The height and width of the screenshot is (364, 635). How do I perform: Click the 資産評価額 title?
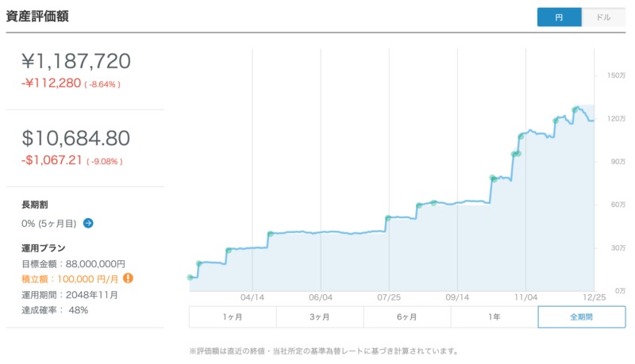point(37,16)
